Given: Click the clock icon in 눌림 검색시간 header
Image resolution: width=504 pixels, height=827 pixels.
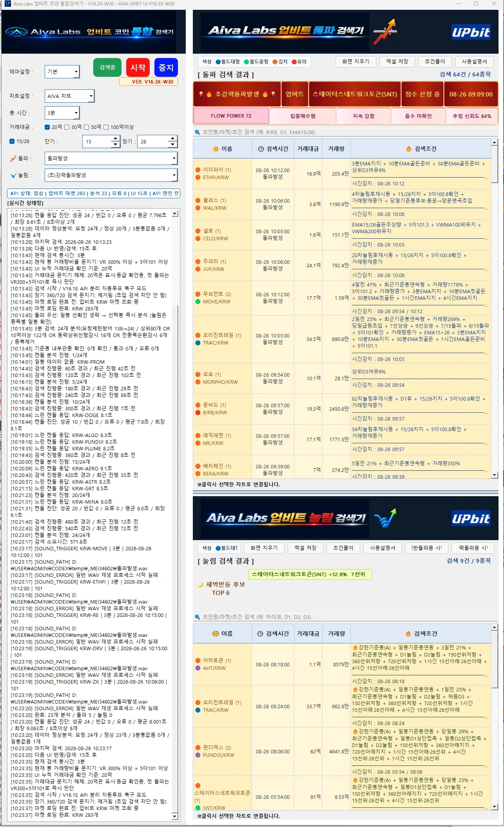Looking at the screenshot, I should tap(260, 634).
